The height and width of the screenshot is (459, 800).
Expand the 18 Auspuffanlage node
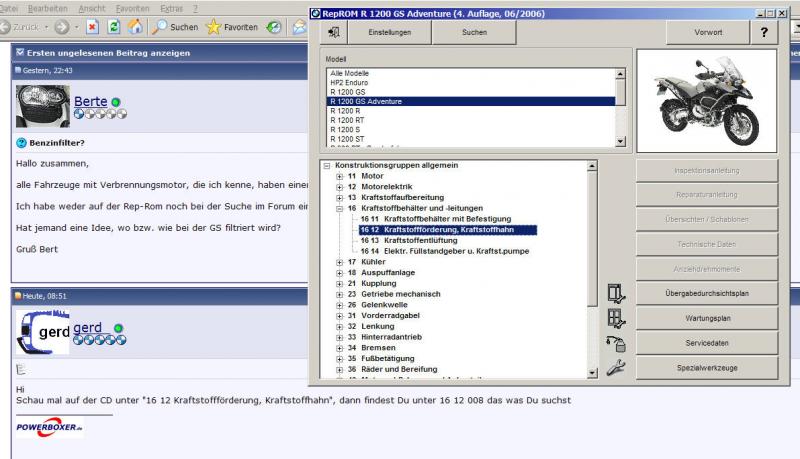pyautogui.click(x=340, y=273)
